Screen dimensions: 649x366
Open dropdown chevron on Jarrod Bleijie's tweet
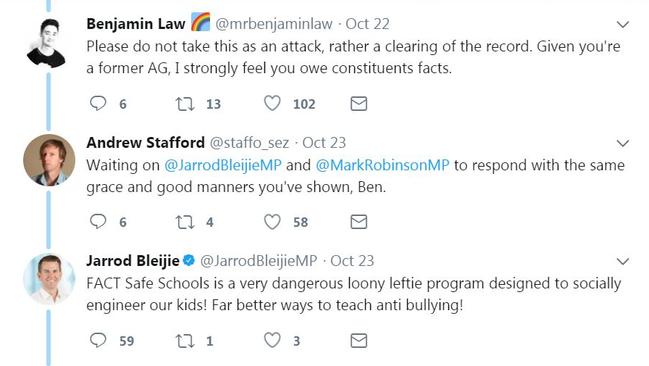(x=623, y=261)
